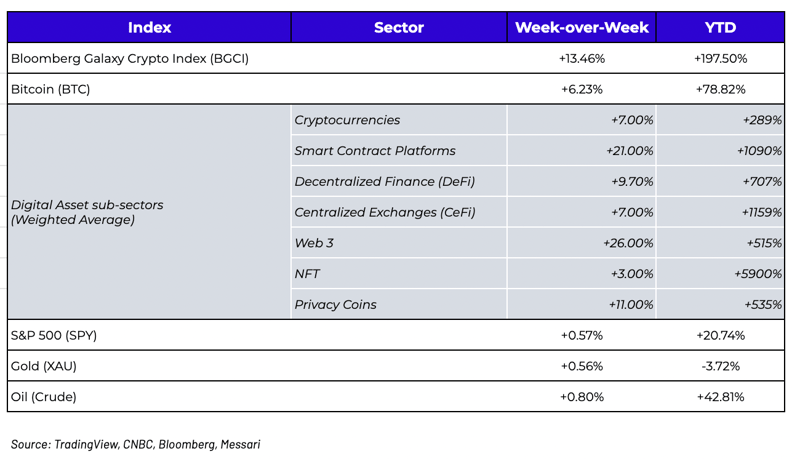Click the Smart Contract Platforms cell
Image resolution: width=800 pixels, height=459 pixels.
pyautogui.click(x=375, y=151)
